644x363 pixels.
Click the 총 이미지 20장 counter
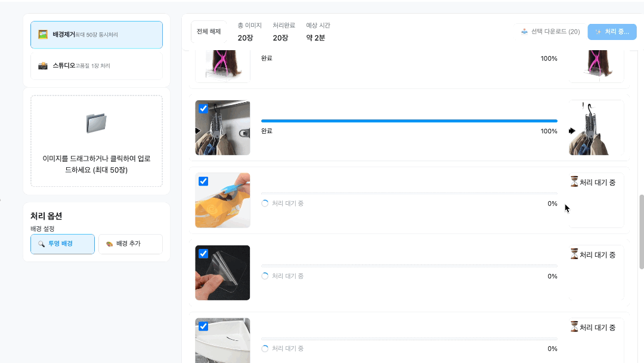(249, 32)
